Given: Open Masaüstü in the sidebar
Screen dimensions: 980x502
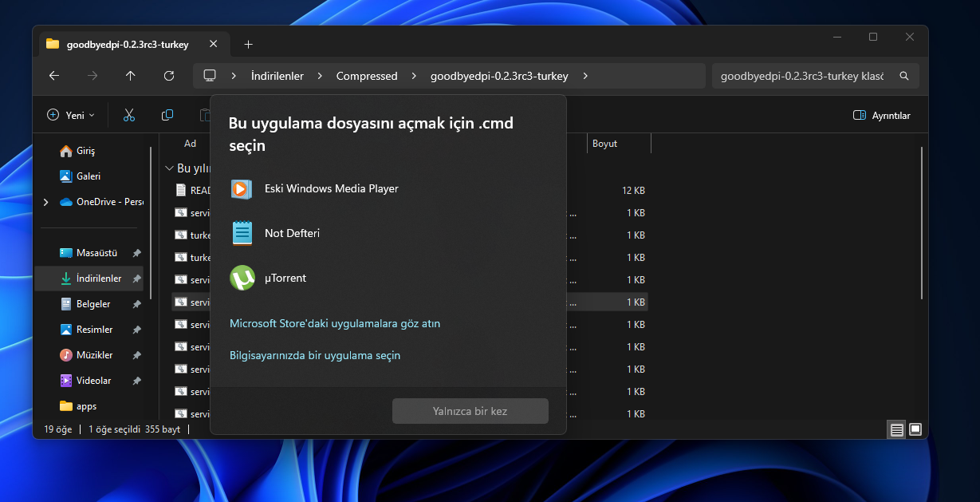Looking at the screenshot, I should coord(89,253).
